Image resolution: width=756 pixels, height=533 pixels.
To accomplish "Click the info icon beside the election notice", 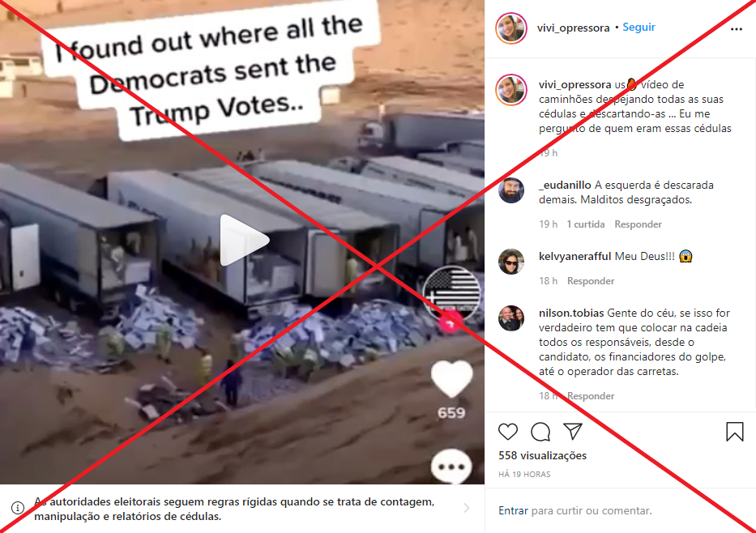I will (18, 508).
